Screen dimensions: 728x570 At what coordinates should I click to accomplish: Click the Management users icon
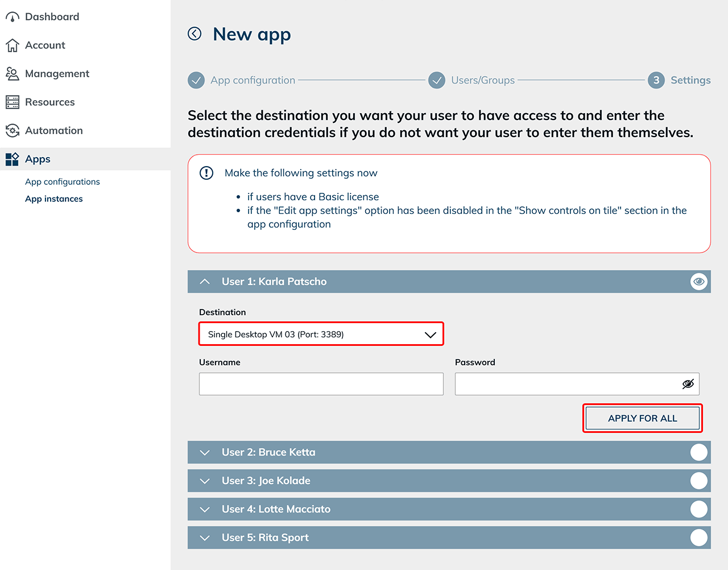click(12, 73)
